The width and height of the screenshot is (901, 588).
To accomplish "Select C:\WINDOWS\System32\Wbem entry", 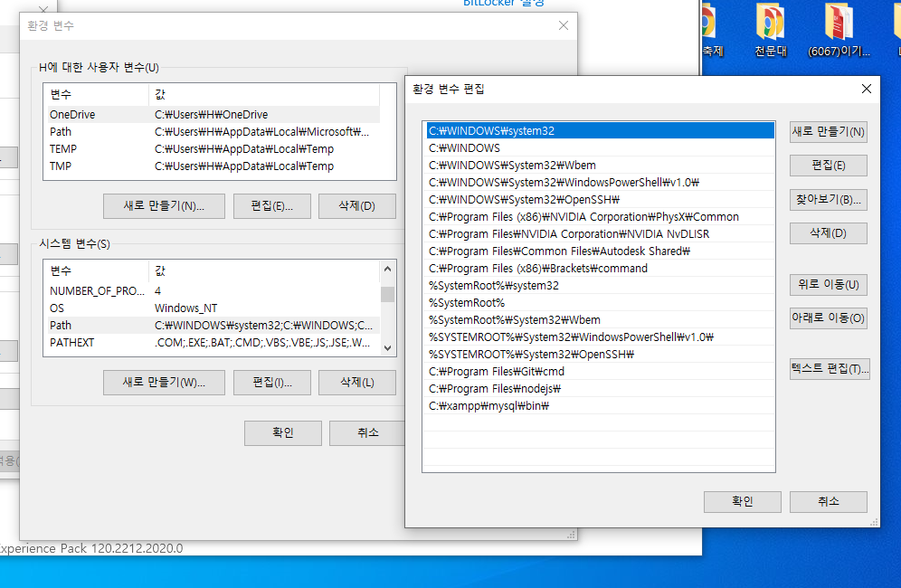I will click(x=600, y=165).
